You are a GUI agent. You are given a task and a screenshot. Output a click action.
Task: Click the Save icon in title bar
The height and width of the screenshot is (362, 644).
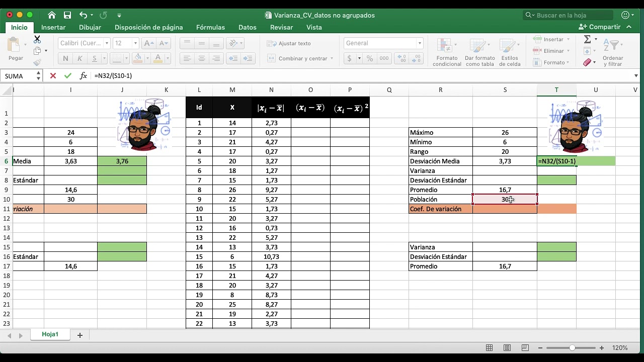point(67,15)
